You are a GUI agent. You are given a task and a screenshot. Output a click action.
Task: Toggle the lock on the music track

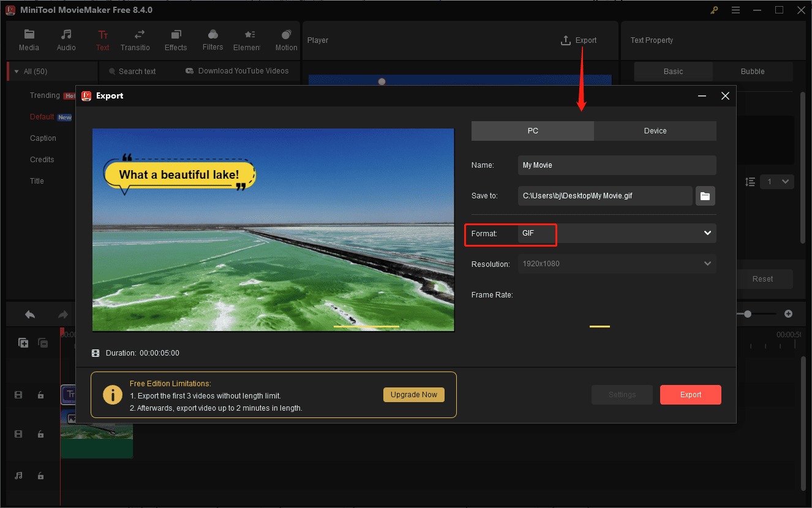(40, 476)
